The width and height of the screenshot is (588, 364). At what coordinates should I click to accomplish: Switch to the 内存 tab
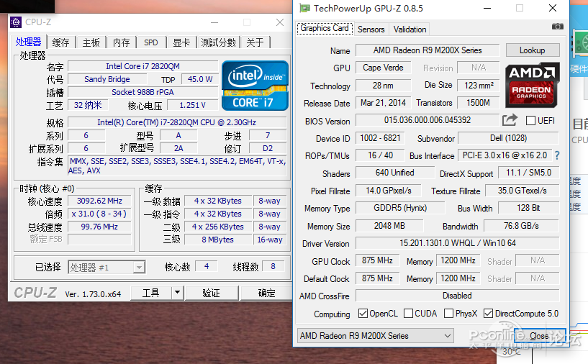[122, 42]
